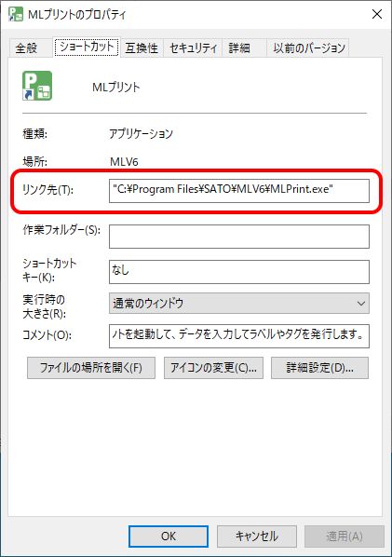Close the properties dialog with X

377,14
